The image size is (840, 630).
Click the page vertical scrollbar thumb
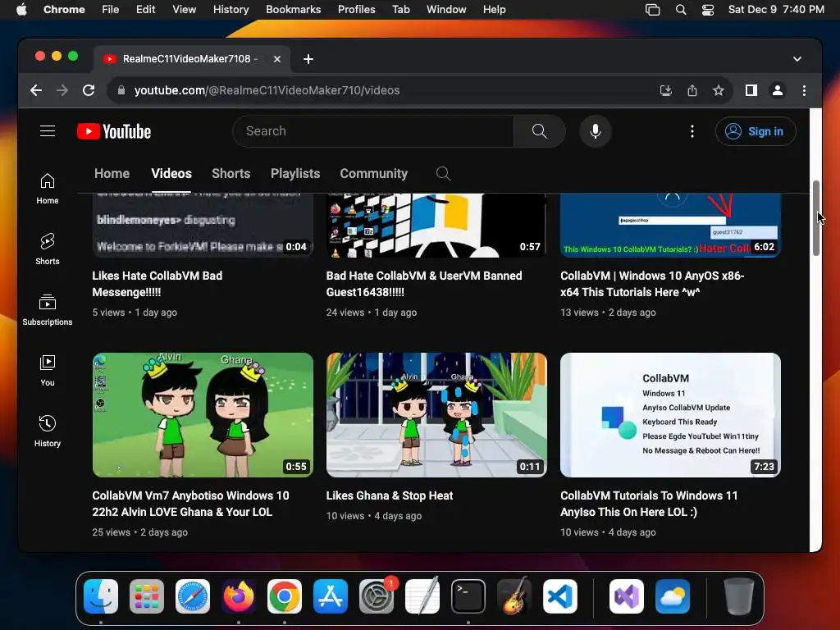click(816, 218)
